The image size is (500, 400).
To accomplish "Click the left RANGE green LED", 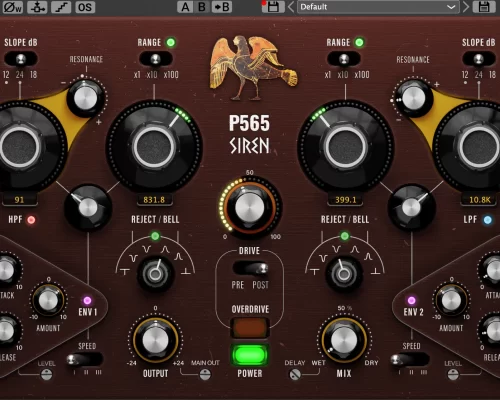I will [x=171, y=43].
